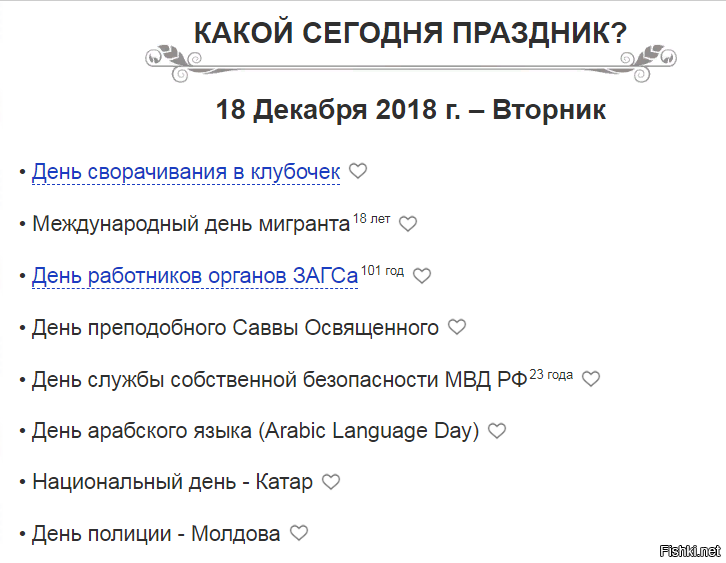Click the date 18 Декабря 2018 heading
This screenshot has width=726, height=563.
410,109
